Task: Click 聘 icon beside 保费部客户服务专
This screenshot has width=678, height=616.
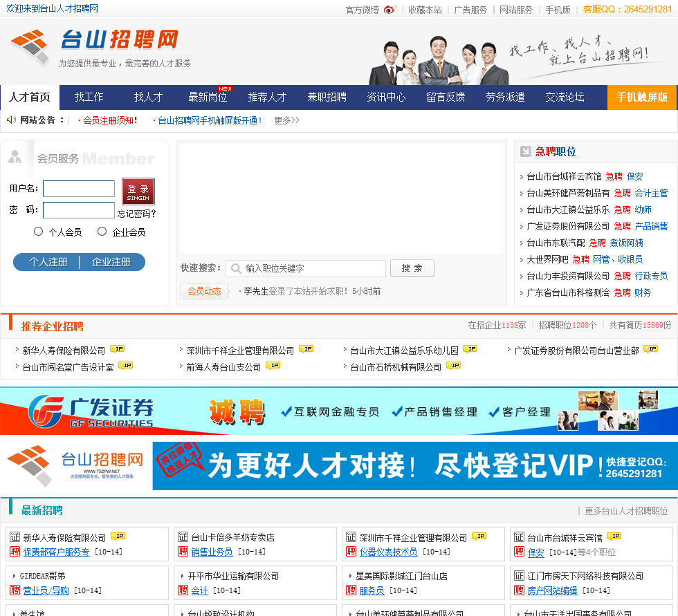Action: point(15,552)
